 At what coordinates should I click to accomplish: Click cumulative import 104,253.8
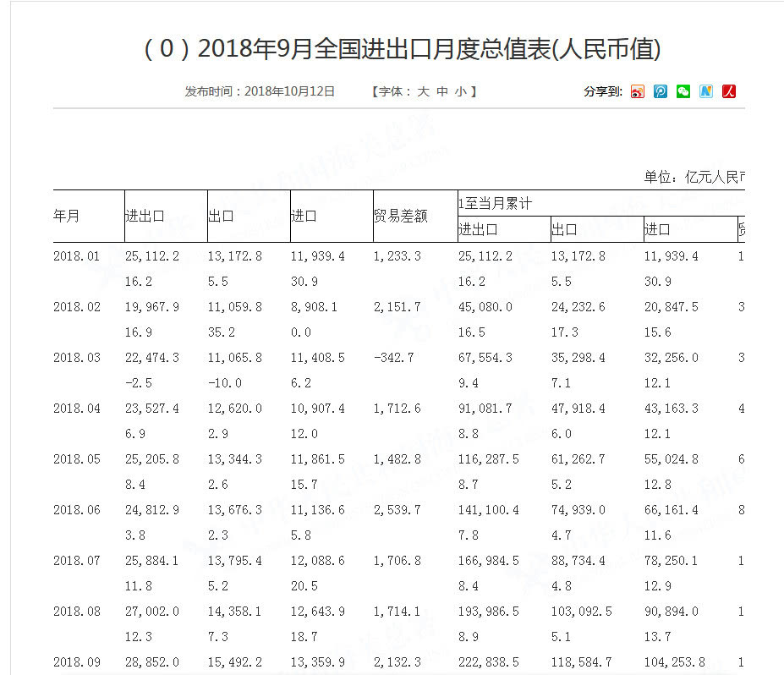(x=675, y=662)
